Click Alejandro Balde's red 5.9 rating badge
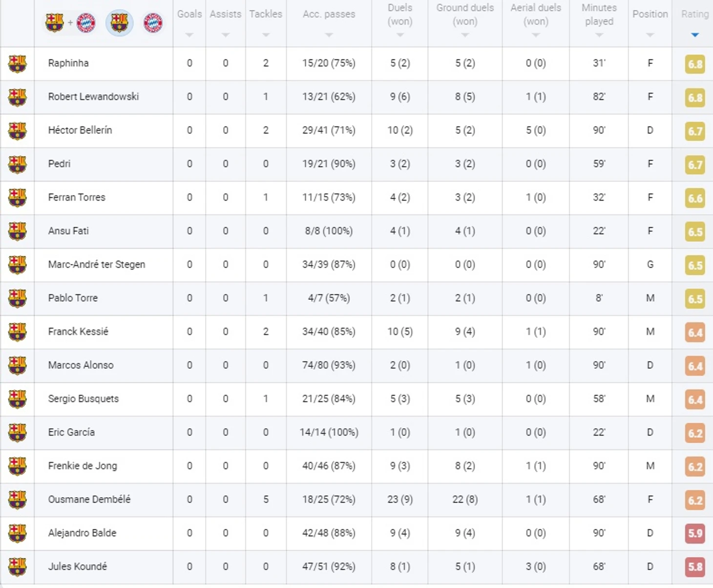The width and height of the screenshot is (713, 588). [695, 533]
